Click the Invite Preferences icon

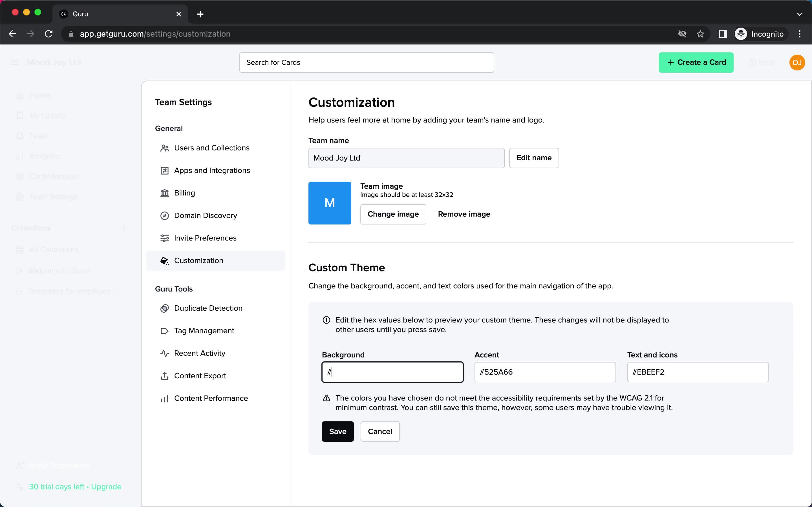click(x=165, y=238)
